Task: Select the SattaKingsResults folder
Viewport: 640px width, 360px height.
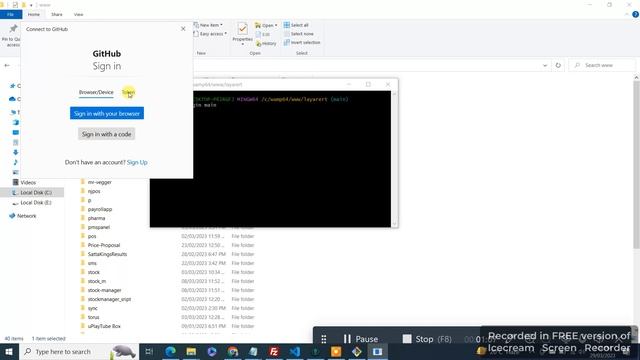Action: [x=107, y=254]
